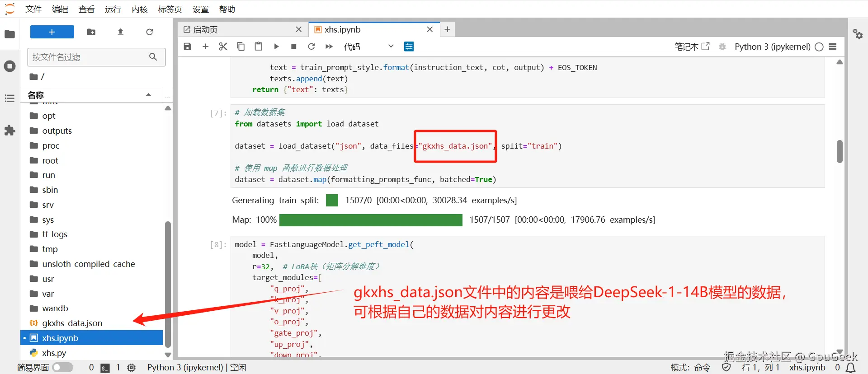Open the 帮助 menu
This screenshot has height=374, width=868.
pyautogui.click(x=227, y=9)
